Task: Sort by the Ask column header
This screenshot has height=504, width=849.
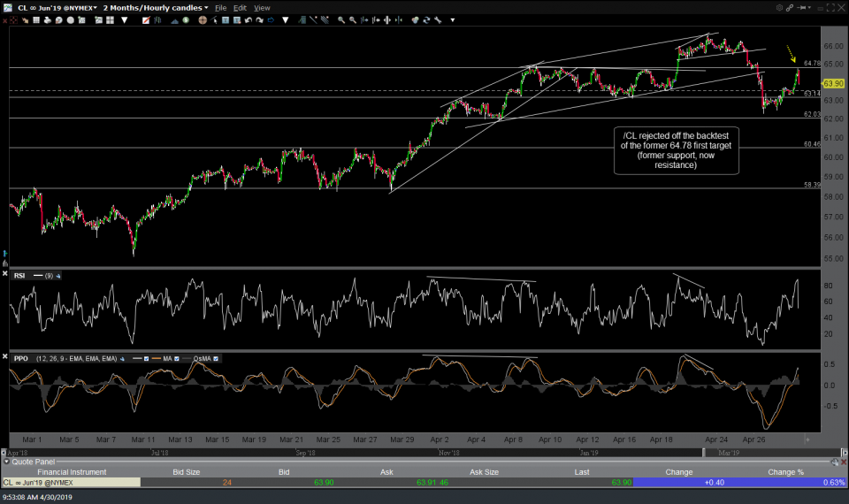Action: click(x=386, y=472)
